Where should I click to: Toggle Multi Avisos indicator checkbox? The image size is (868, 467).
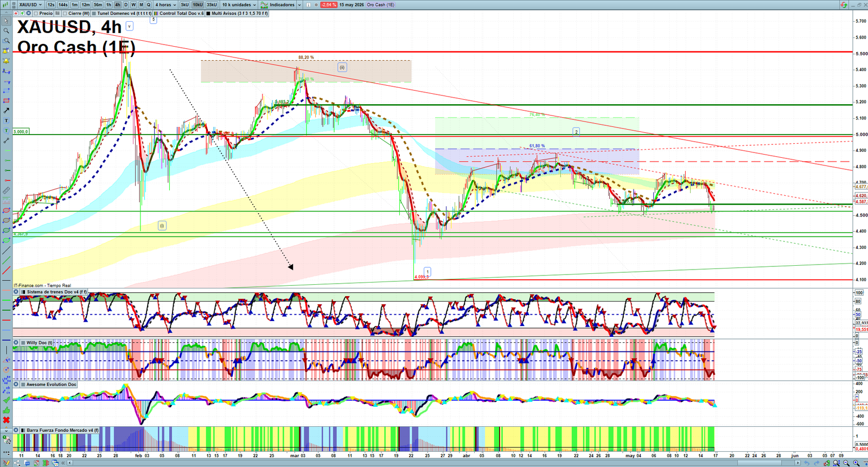(x=208, y=13)
